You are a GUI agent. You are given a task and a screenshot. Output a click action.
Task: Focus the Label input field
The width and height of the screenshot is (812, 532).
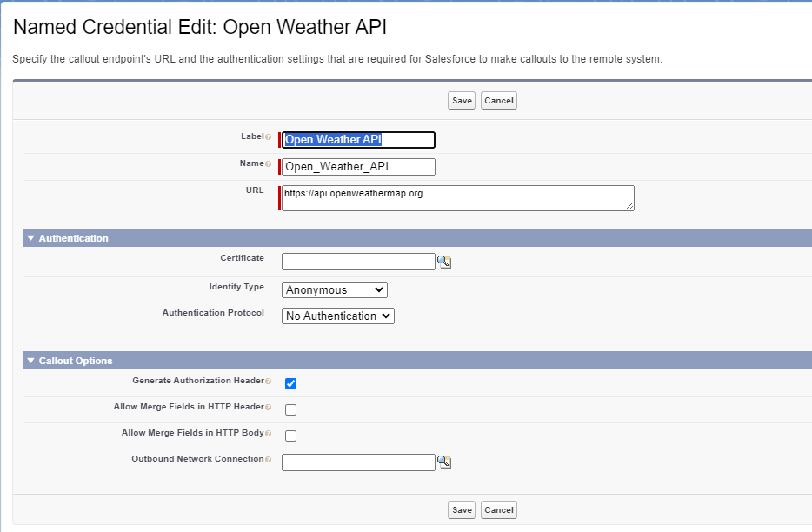coord(358,140)
